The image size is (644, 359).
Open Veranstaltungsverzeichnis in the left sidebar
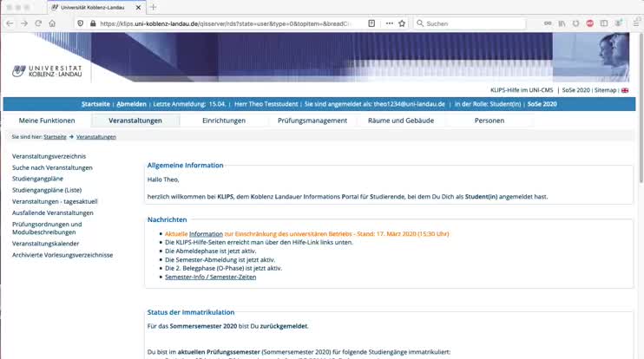pyautogui.click(x=49, y=156)
